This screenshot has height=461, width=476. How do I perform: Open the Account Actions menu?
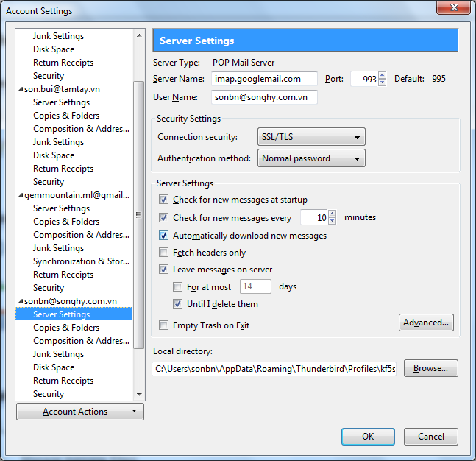coord(79,412)
